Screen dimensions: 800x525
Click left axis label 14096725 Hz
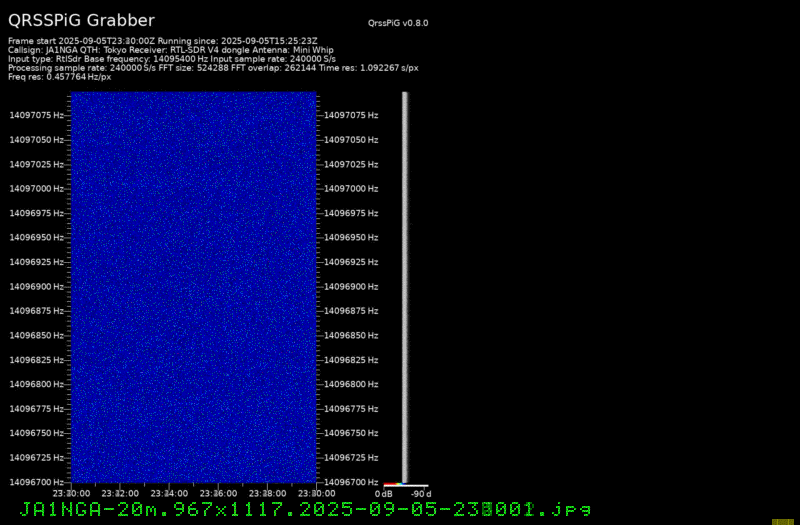[x=36, y=458]
